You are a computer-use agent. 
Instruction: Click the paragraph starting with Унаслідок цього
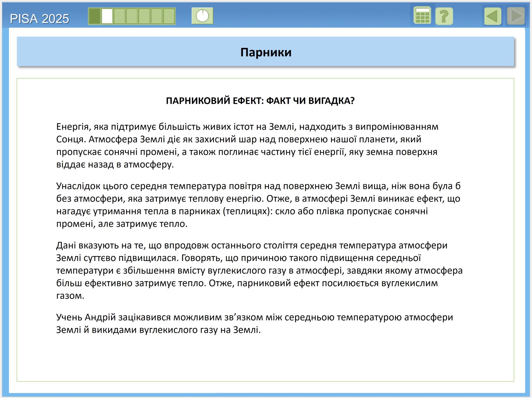(258, 205)
